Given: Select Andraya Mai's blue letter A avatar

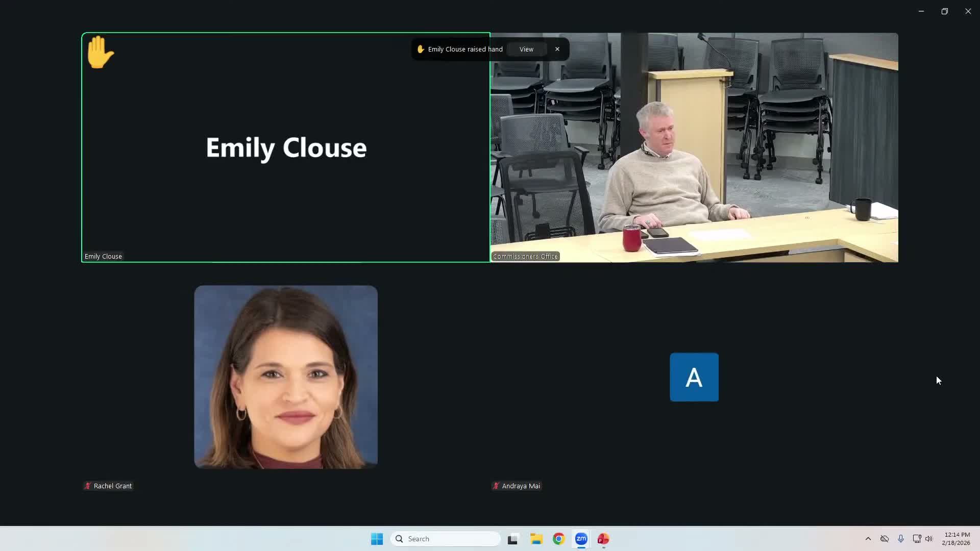Looking at the screenshot, I should click(694, 377).
